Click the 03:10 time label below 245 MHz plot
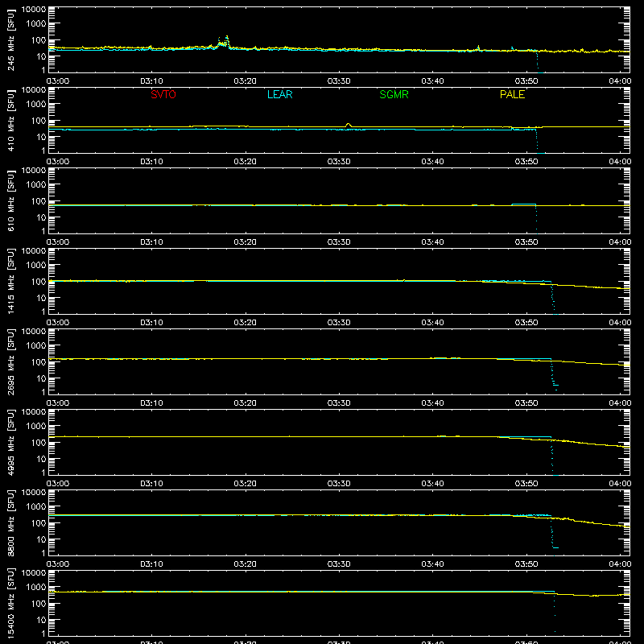The width and height of the screenshot is (644, 644). 151,81
